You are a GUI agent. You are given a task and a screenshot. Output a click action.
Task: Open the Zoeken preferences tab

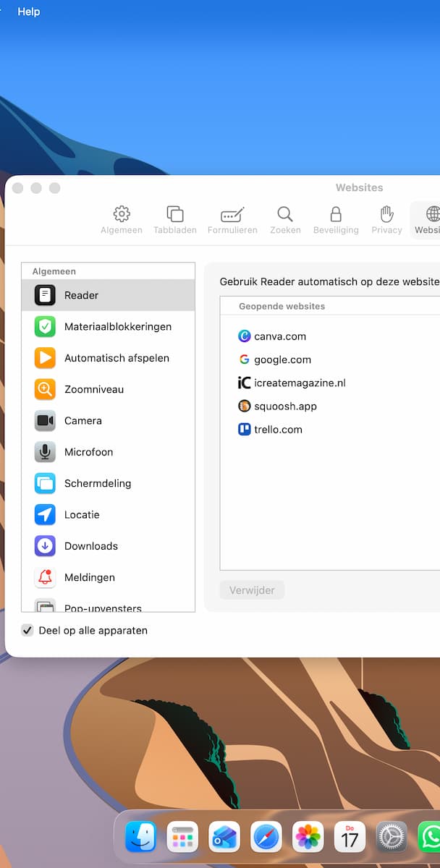(x=285, y=220)
